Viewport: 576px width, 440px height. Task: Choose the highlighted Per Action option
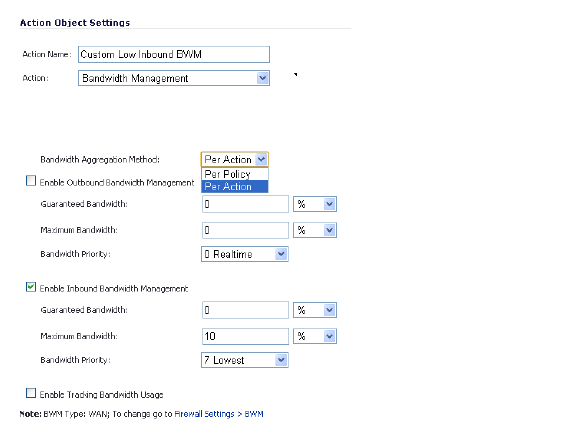tap(234, 187)
